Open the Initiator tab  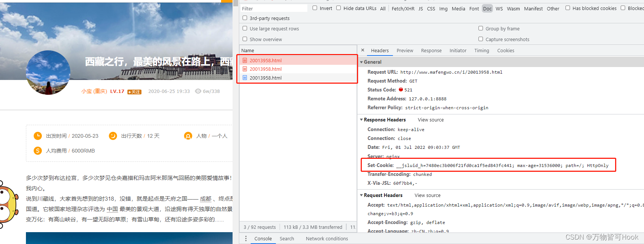[x=458, y=51]
